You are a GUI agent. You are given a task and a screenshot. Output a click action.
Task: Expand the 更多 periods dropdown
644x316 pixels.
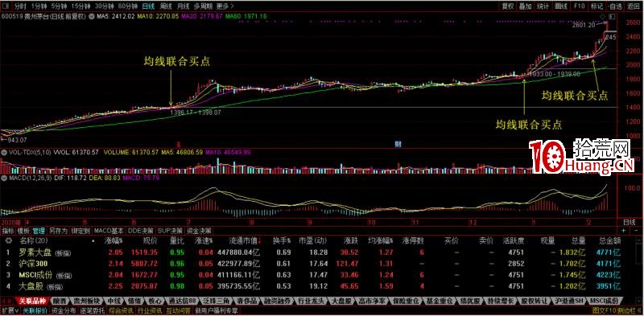[225, 6]
